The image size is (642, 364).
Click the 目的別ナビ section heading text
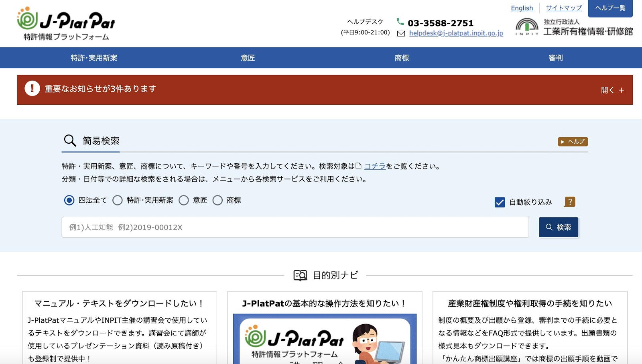click(335, 275)
